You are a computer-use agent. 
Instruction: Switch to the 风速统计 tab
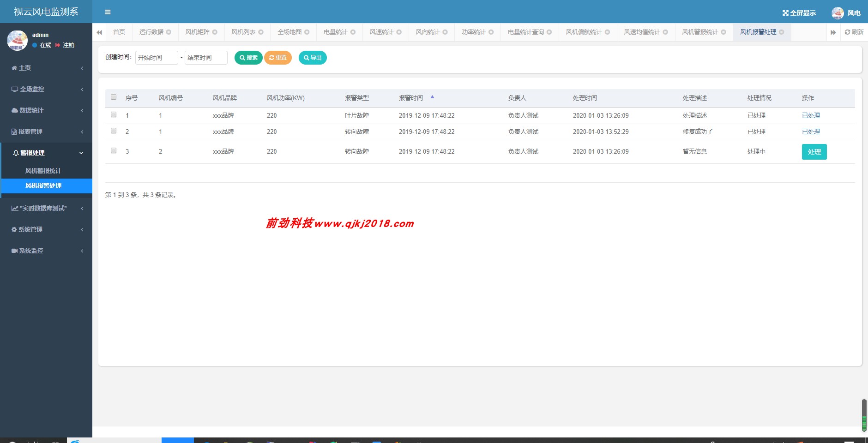point(382,32)
